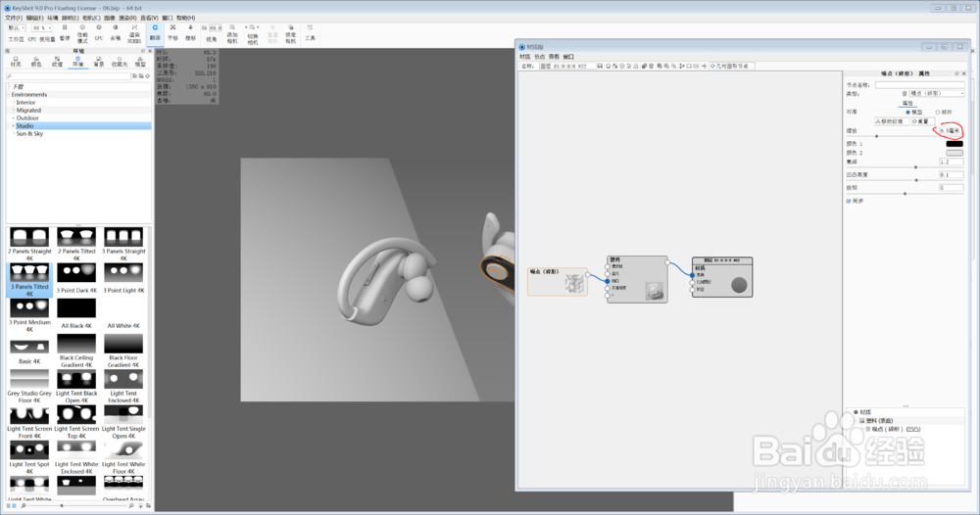The image size is (980, 515).
Task: Click the 颜色 2 grey color swatch
Action: (x=955, y=153)
